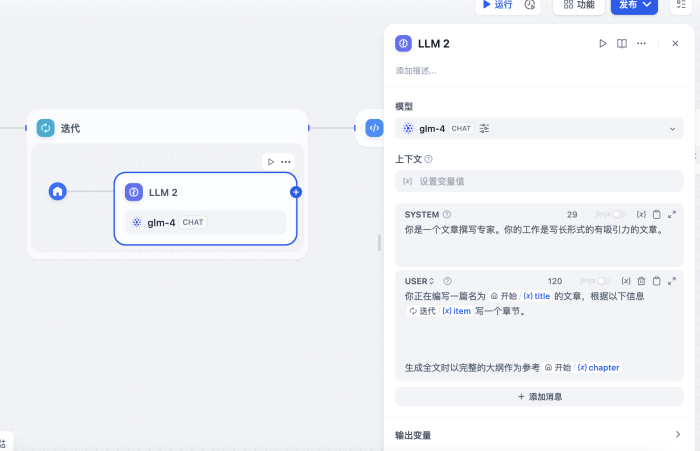Expand the 输出变量 section

click(x=539, y=435)
